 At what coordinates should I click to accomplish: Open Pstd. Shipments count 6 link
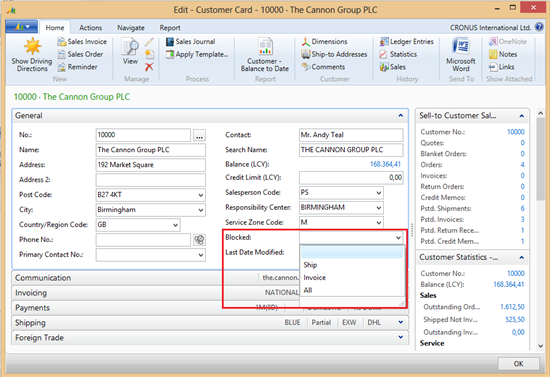coord(522,209)
